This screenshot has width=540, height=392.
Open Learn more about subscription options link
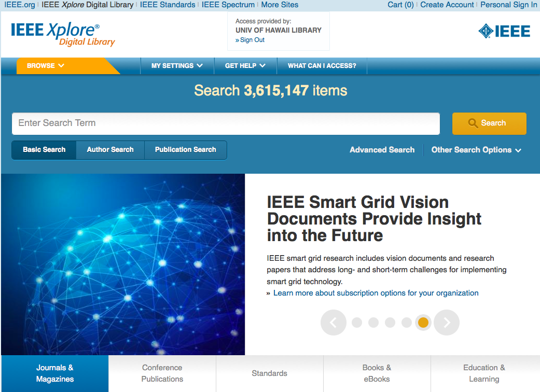(376, 293)
